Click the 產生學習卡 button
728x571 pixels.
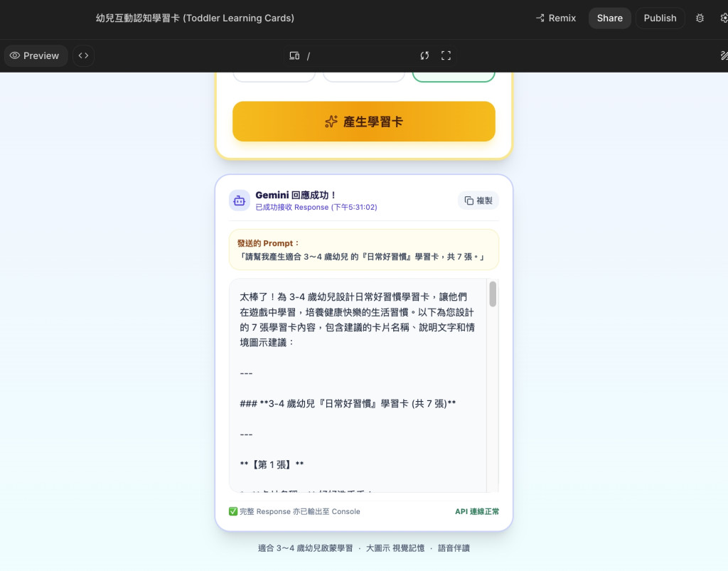[364, 122]
